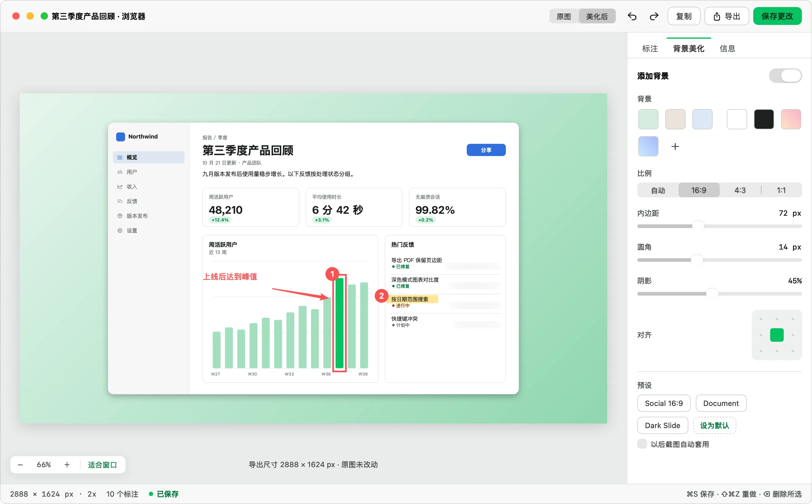Click the screenshot preview canvas image

(313, 258)
